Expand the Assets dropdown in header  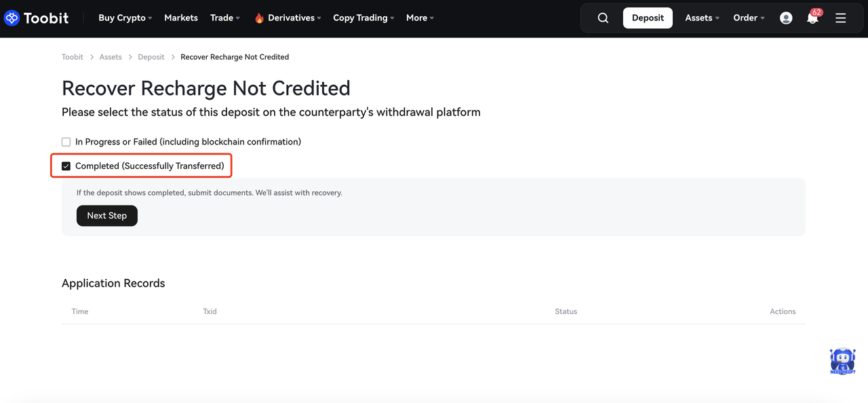coord(702,18)
